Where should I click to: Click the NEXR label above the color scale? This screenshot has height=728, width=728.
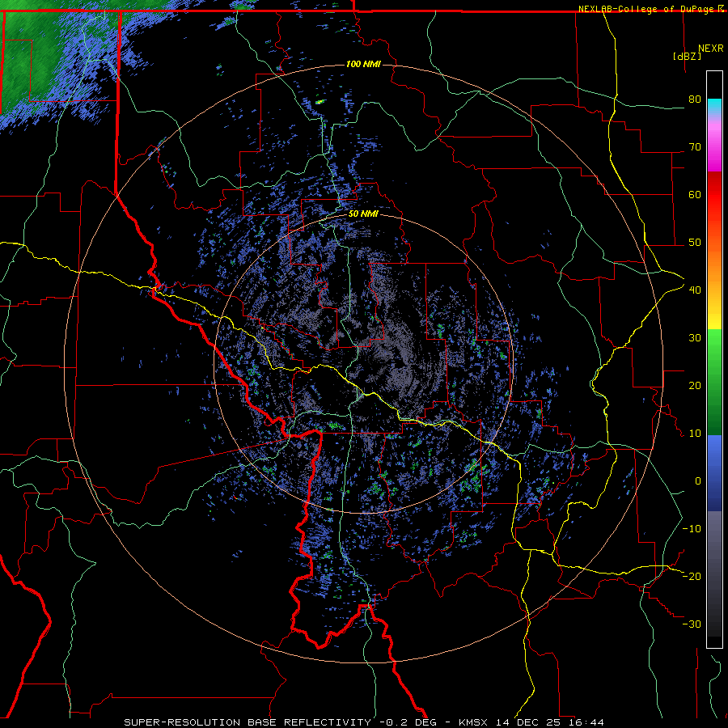710,49
